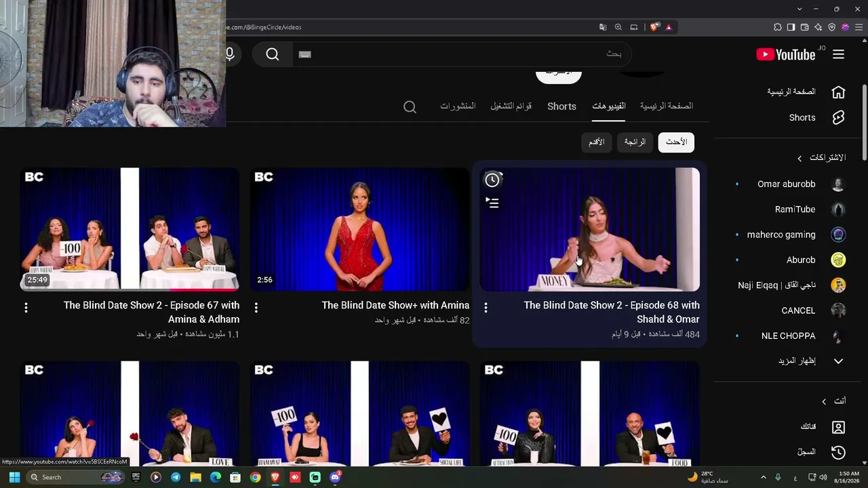Image resolution: width=868 pixels, height=488 pixels.
Task: Open Epic Games Launcher from the taskbar
Action: click(136, 477)
